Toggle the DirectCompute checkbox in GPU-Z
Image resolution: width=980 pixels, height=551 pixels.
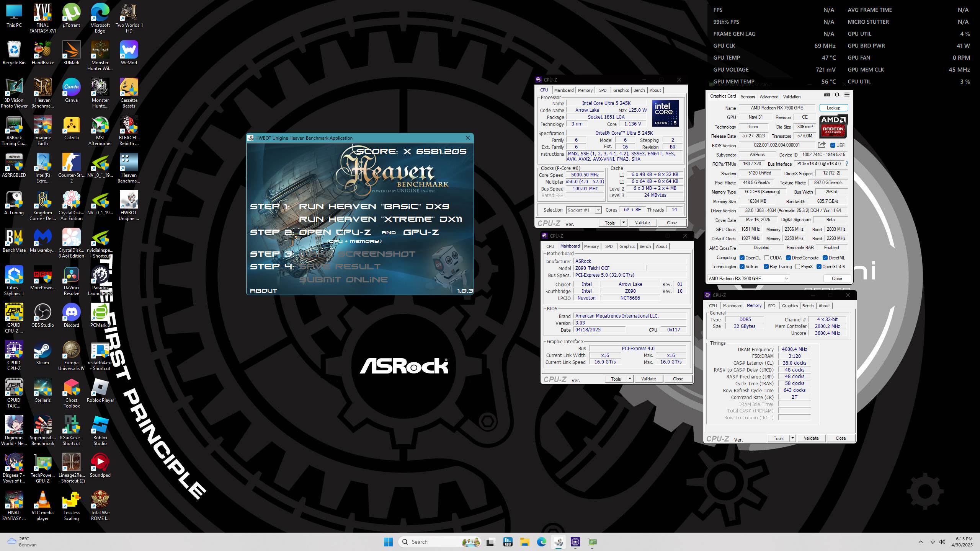[x=788, y=258]
